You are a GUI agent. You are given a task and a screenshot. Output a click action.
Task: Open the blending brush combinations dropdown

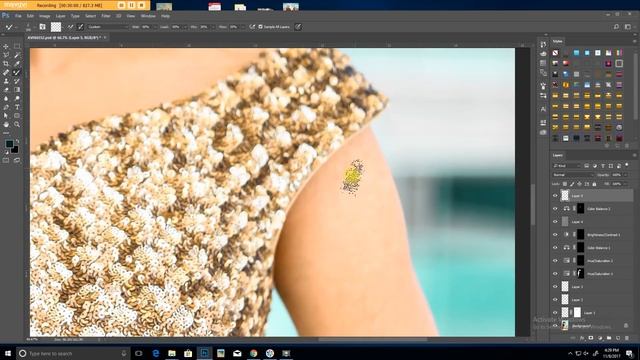point(108,27)
